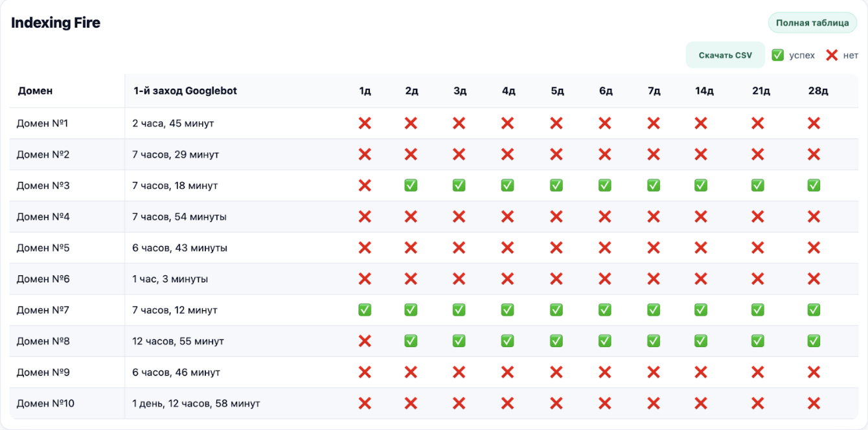Click the Домен column header
The width and height of the screenshot is (868, 430).
point(36,91)
